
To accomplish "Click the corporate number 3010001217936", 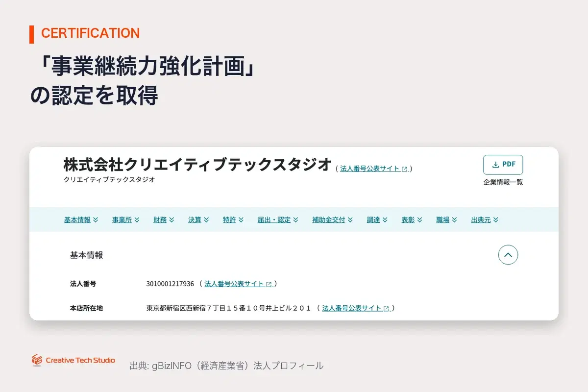I will [170, 284].
